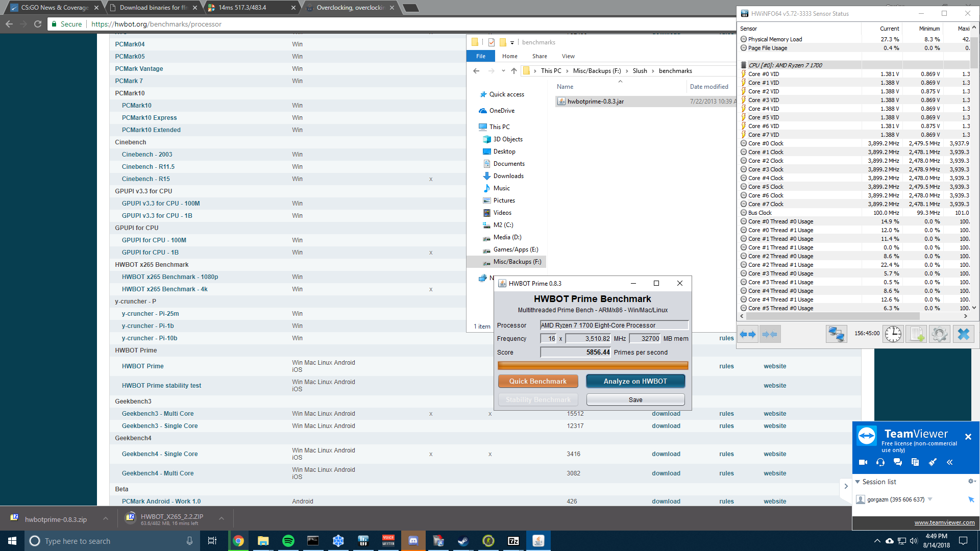Screen dimensions: 980x551
Task: Open Geekbench3 - Multi Core download link
Action: click(x=666, y=414)
